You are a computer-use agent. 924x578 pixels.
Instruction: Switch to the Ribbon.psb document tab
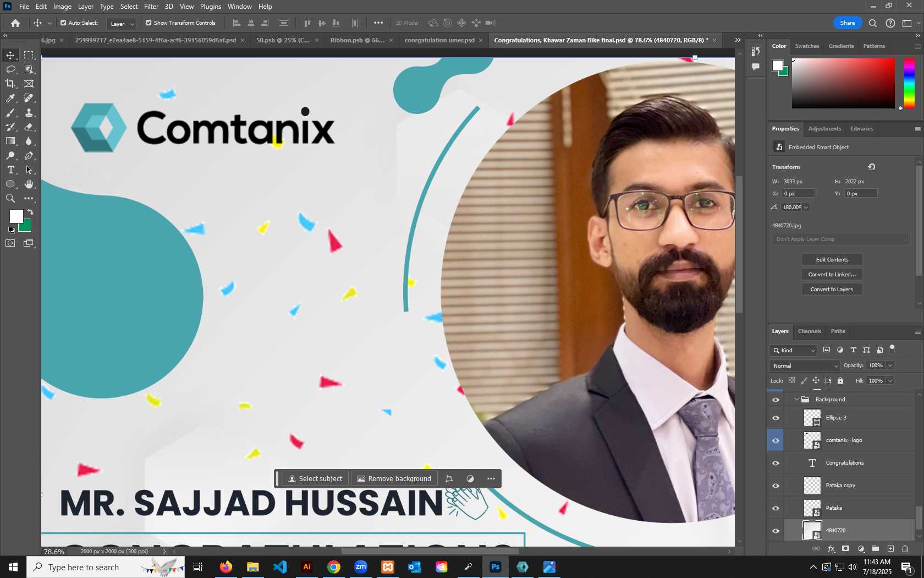pyautogui.click(x=358, y=40)
